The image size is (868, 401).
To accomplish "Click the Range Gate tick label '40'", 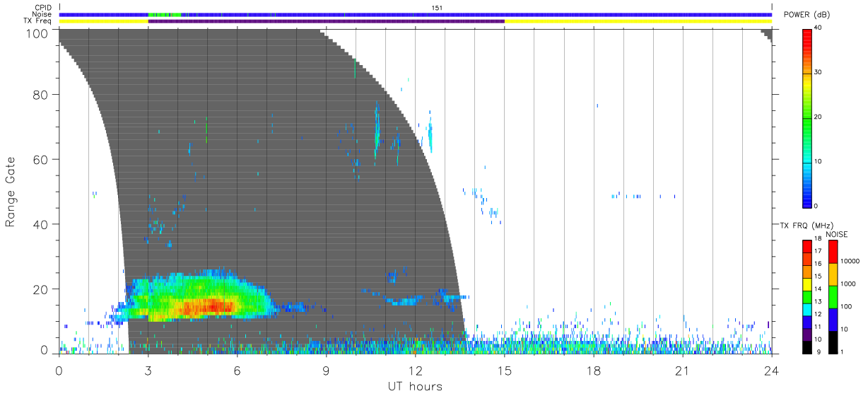I will coord(42,224).
